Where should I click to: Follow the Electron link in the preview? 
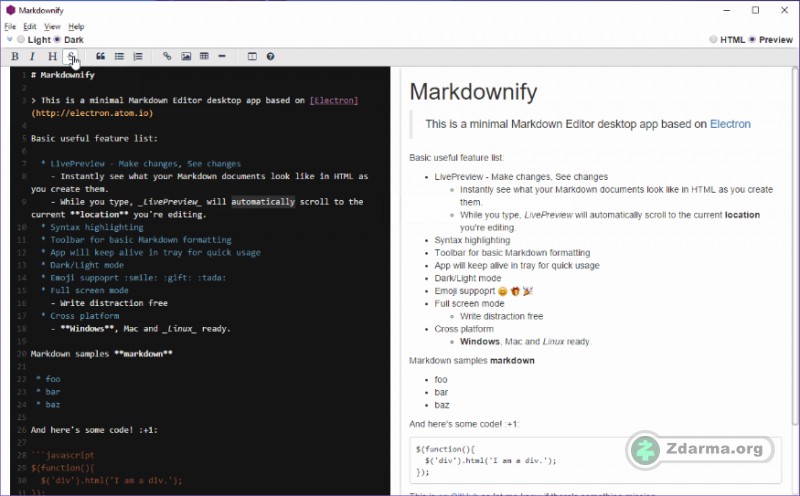(730, 124)
